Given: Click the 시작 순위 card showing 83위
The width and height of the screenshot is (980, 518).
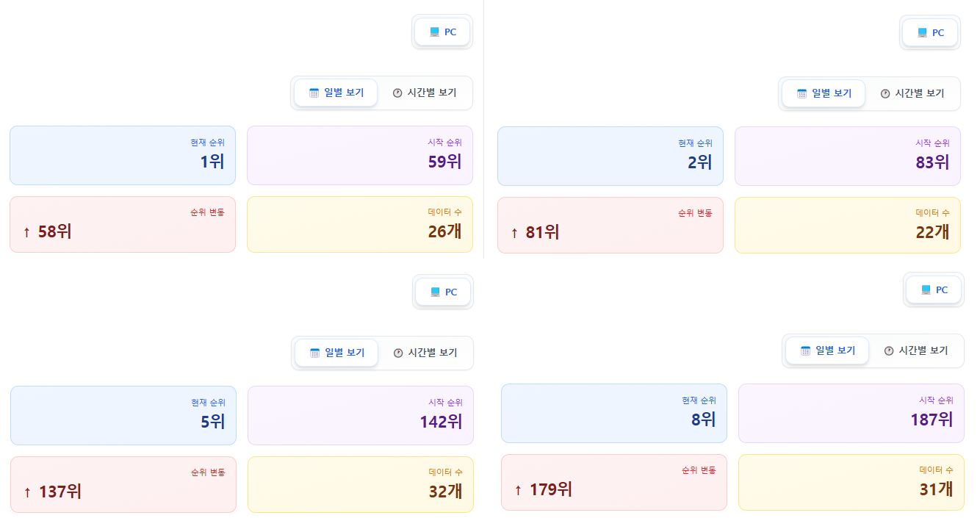Looking at the screenshot, I should [x=847, y=156].
